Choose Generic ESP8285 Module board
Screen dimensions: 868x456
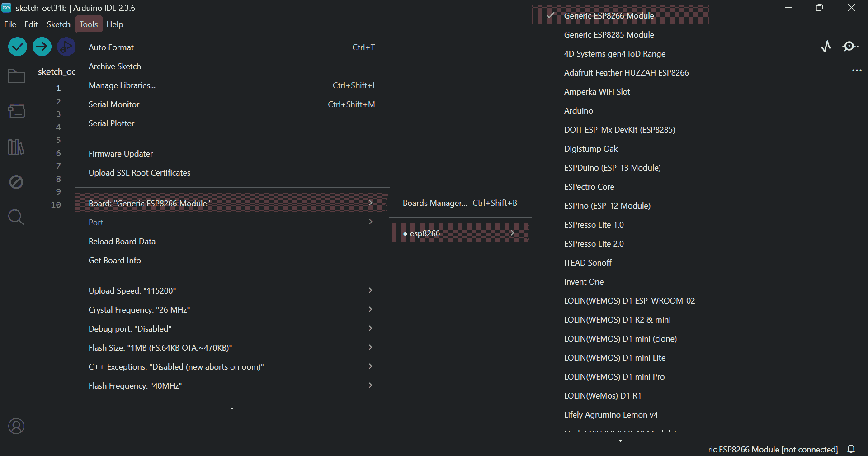609,35
